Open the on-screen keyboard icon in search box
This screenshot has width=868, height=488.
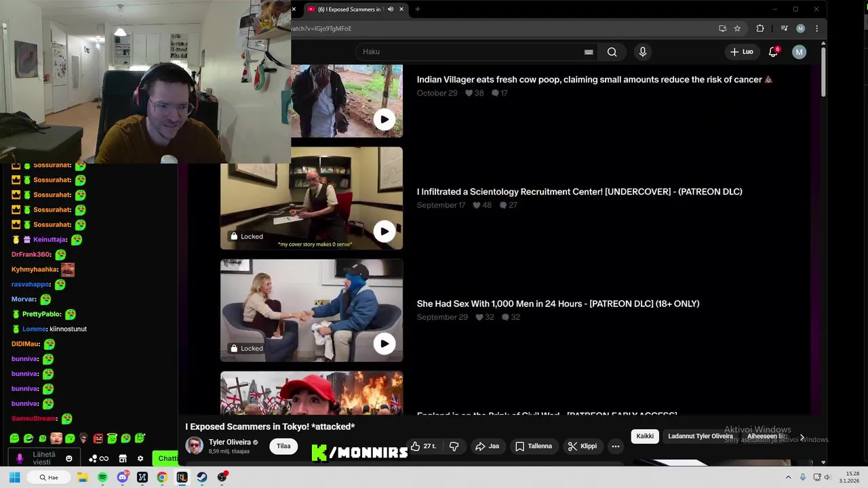589,52
